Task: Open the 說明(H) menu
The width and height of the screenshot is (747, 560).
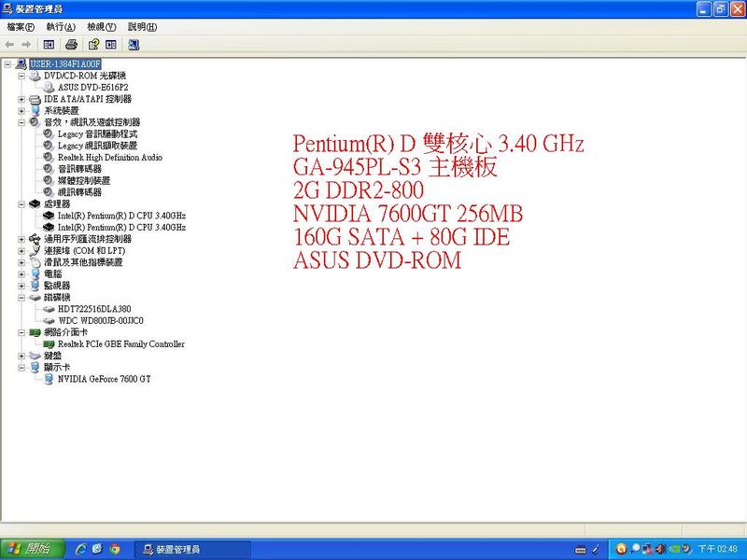Action: point(143,27)
